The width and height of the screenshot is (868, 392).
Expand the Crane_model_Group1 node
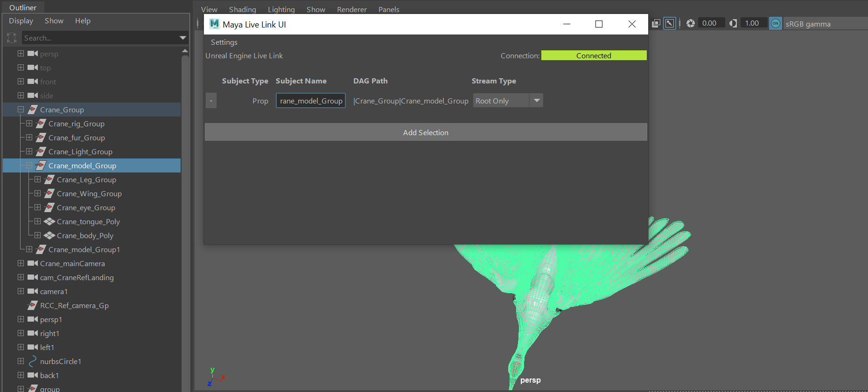tap(29, 249)
